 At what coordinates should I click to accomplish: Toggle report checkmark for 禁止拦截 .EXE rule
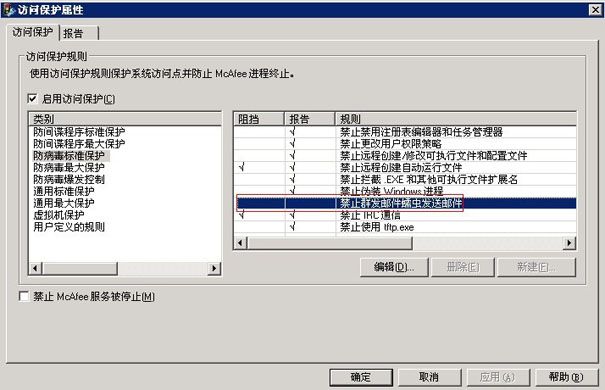pyautogui.click(x=292, y=179)
